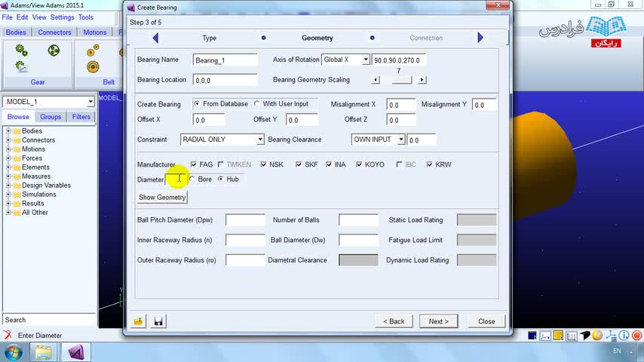Open the Constraint RADIAL ONLY dropdown
The image size is (644, 362).
click(260, 140)
